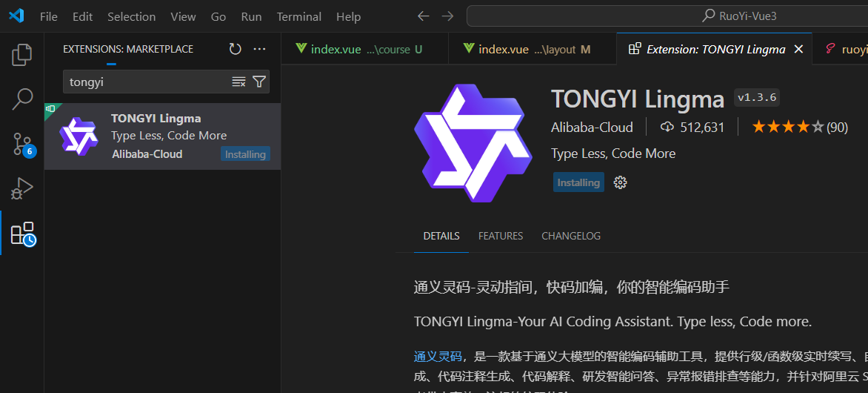Open the 通义灵码 hyperlink
868x393 pixels.
(x=438, y=357)
